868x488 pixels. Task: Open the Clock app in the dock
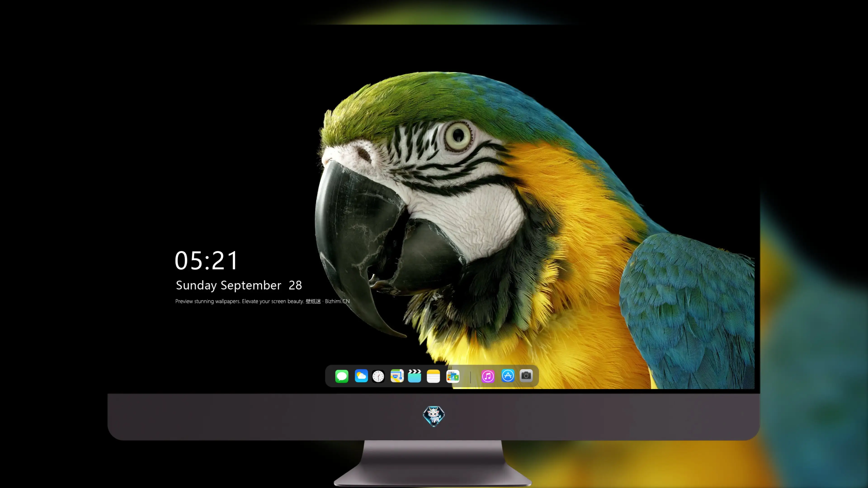(x=378, y=376)
